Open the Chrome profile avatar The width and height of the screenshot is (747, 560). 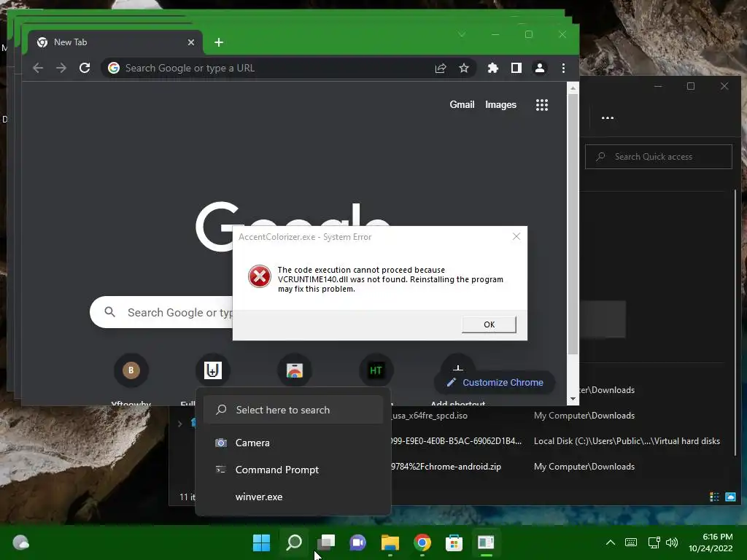pos(540,68)
